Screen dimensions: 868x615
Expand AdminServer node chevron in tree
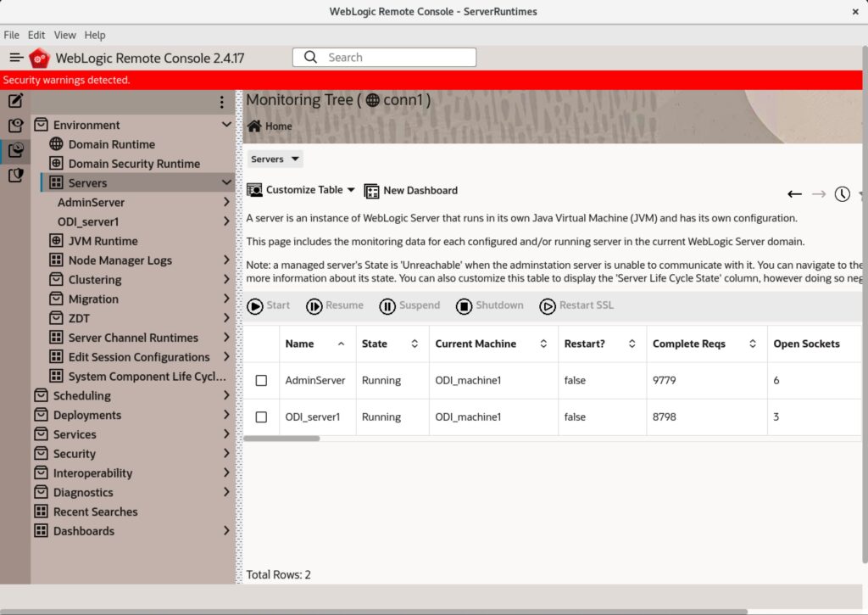pyautogui.click(x=226, y=202)
